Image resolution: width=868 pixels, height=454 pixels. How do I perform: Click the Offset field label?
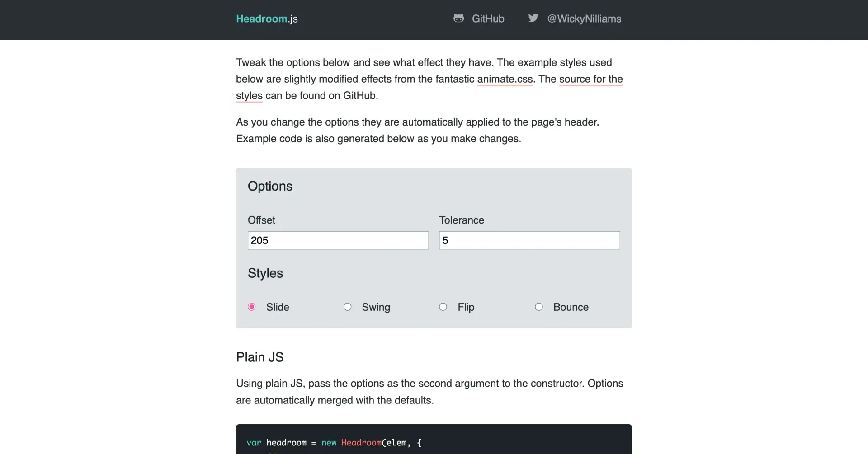[x=261, y=220]
